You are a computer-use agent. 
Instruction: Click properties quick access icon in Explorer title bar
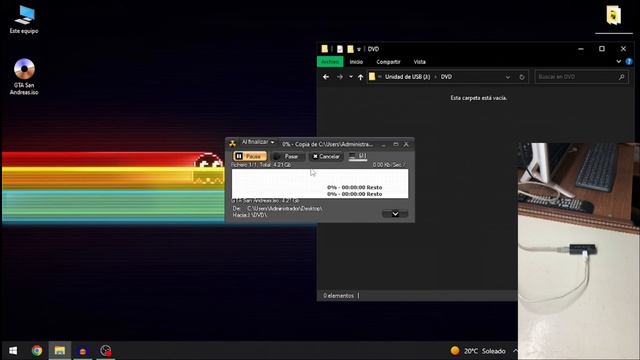pos(340,49)
